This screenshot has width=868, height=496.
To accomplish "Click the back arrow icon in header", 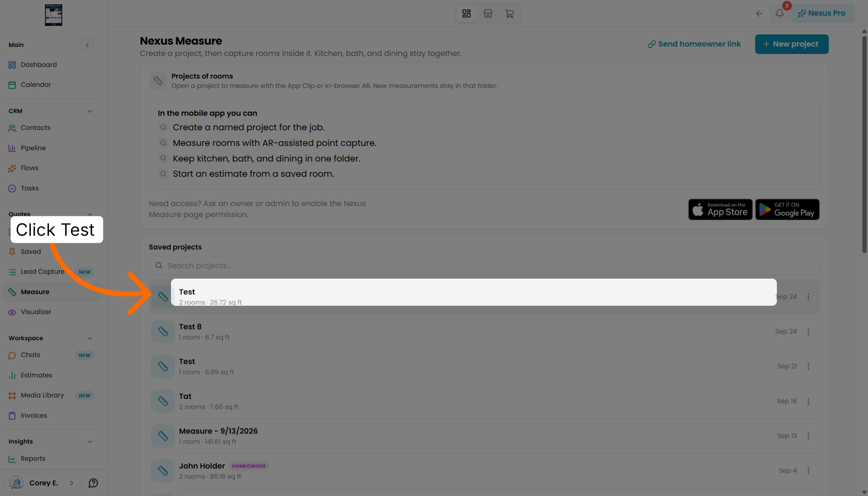I will [759, 14].
